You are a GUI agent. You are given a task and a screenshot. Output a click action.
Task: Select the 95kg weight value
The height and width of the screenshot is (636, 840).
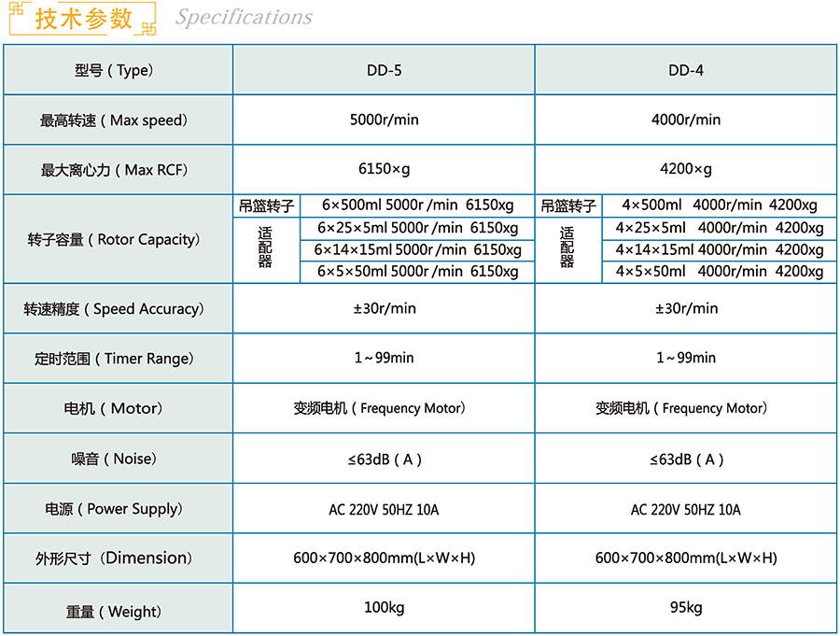(x=686, y=608)
